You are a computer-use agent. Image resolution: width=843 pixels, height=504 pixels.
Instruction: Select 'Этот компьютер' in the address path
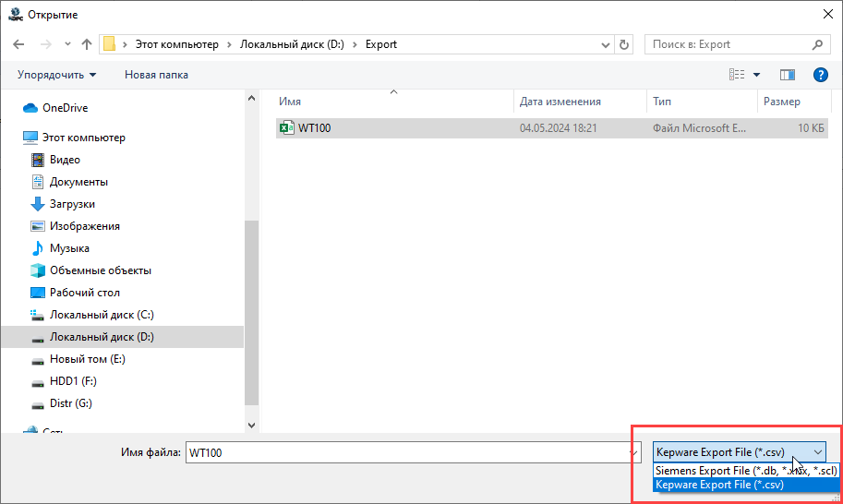(177, 44)
